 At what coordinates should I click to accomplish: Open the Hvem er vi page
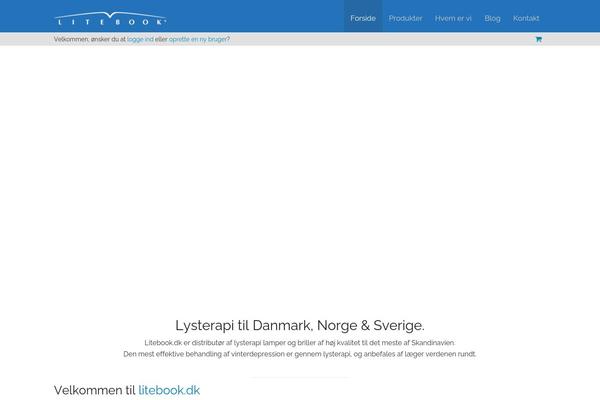pyautogui.click(x=453, y=18)
